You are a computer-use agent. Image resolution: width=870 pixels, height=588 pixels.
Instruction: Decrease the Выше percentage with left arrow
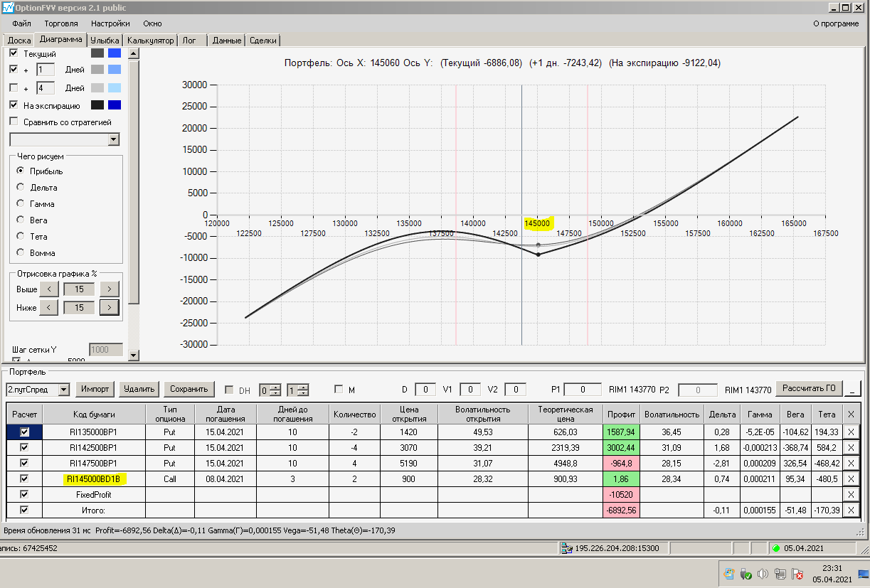(x=48, y=289)
